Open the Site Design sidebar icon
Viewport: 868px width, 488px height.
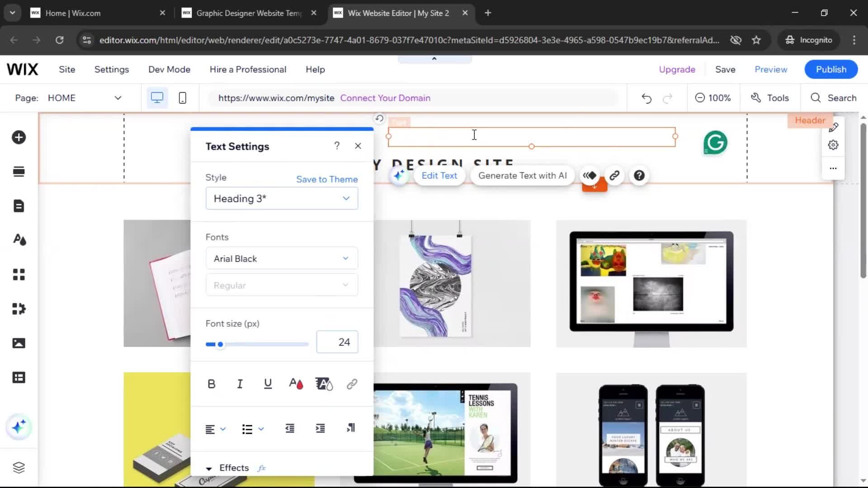coord(19,240)
